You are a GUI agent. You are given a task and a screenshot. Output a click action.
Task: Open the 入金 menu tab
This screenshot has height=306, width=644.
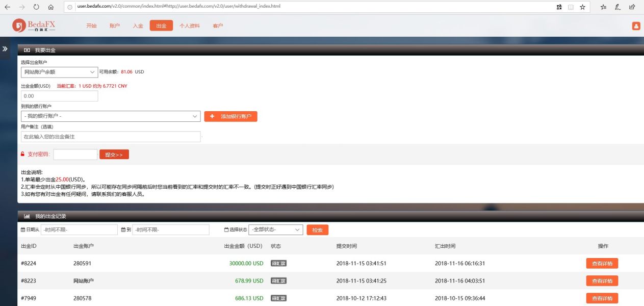138,26
